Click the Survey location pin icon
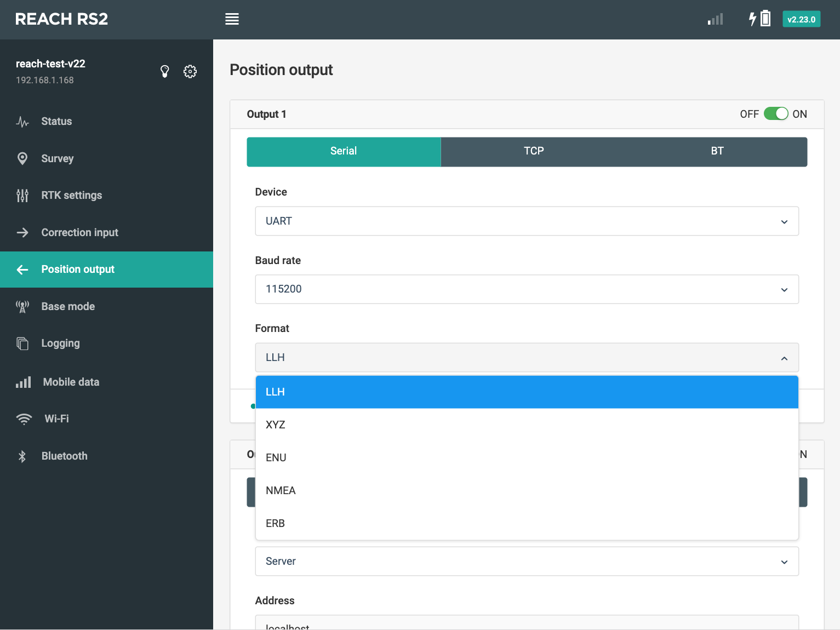The height and width of the screenshot is (630, 840). click(x=22, y=158)
